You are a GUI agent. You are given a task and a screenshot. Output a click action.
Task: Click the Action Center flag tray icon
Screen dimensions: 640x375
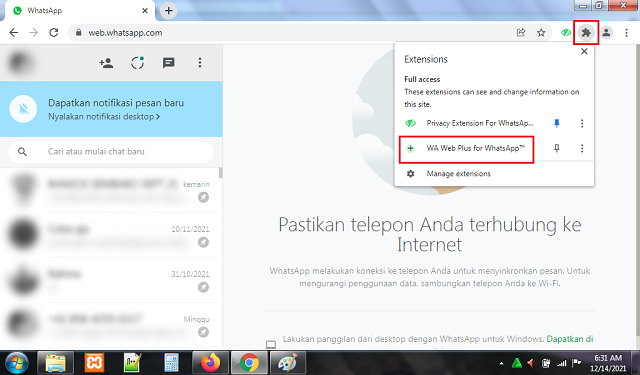pos(576,363)
